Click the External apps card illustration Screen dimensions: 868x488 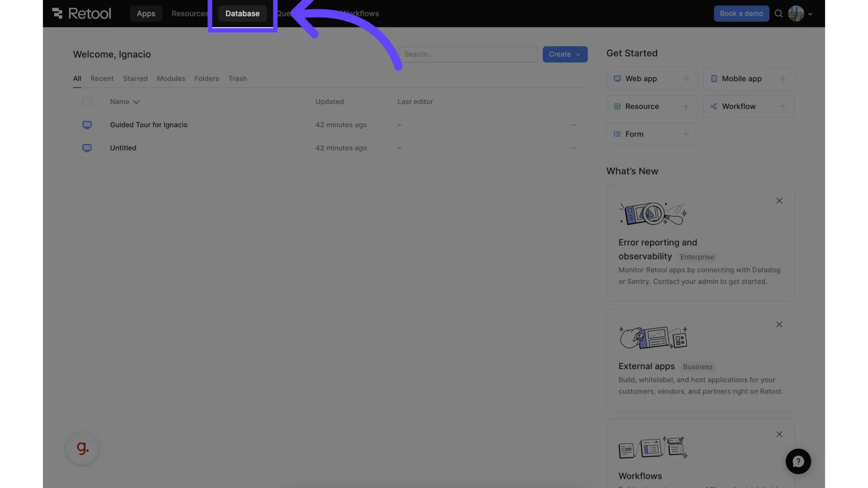pos(653,337)
